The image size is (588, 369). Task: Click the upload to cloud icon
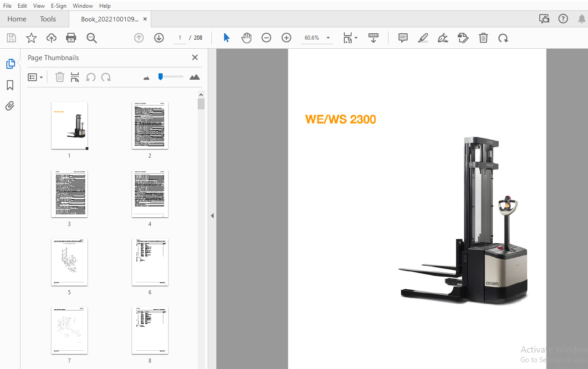[x=51, y=38]
